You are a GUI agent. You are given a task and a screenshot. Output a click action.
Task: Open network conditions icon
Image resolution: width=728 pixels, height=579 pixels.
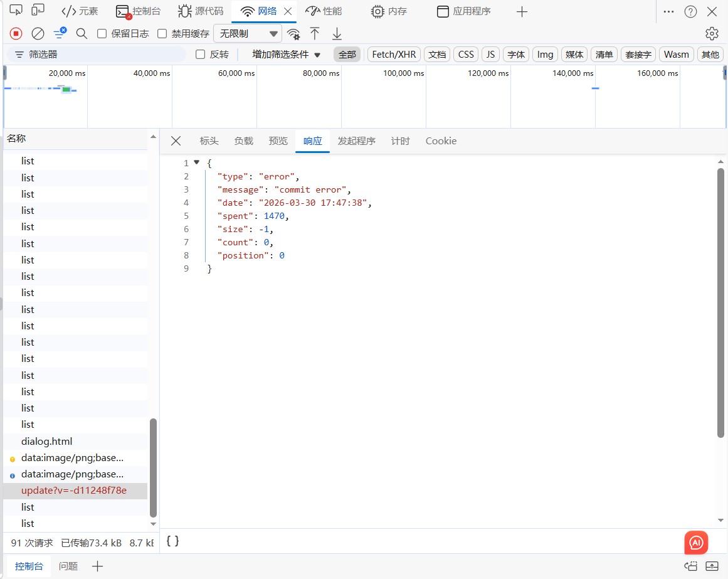pos(293,34)
